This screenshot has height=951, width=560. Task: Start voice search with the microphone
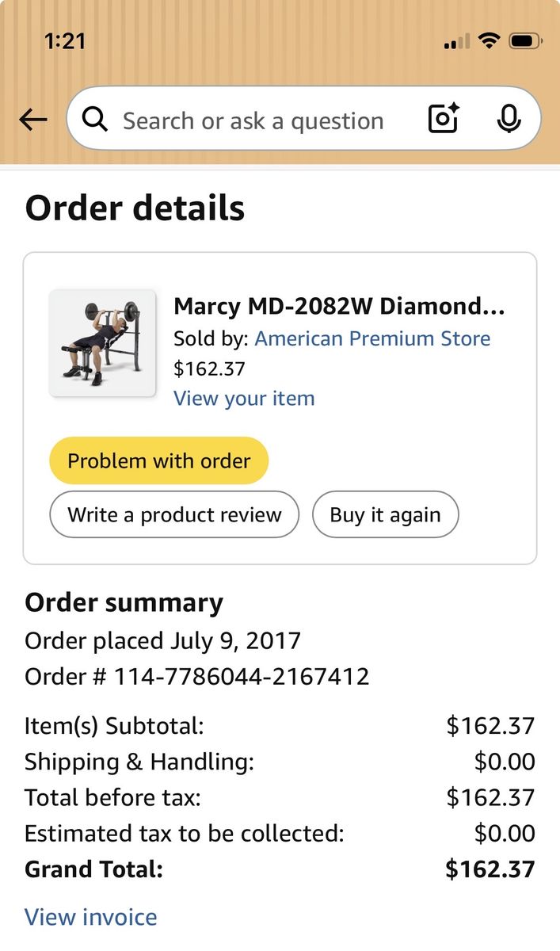click(509, 119)
